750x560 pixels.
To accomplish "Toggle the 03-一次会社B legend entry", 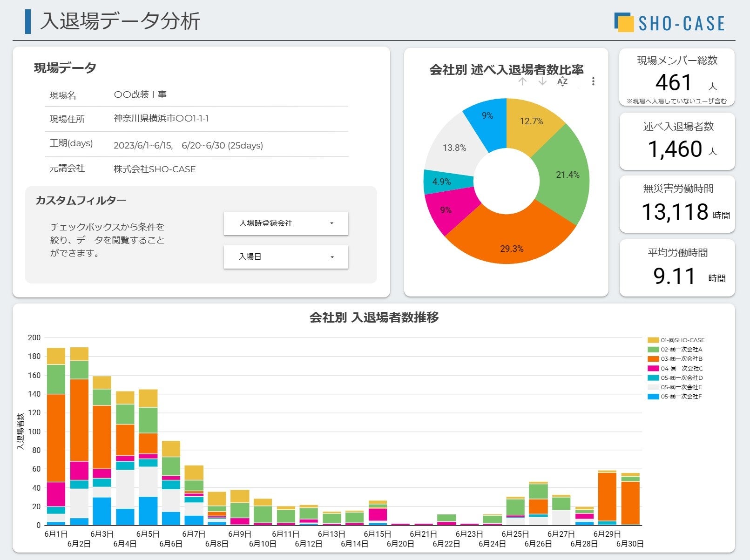I will click(675, 359).
